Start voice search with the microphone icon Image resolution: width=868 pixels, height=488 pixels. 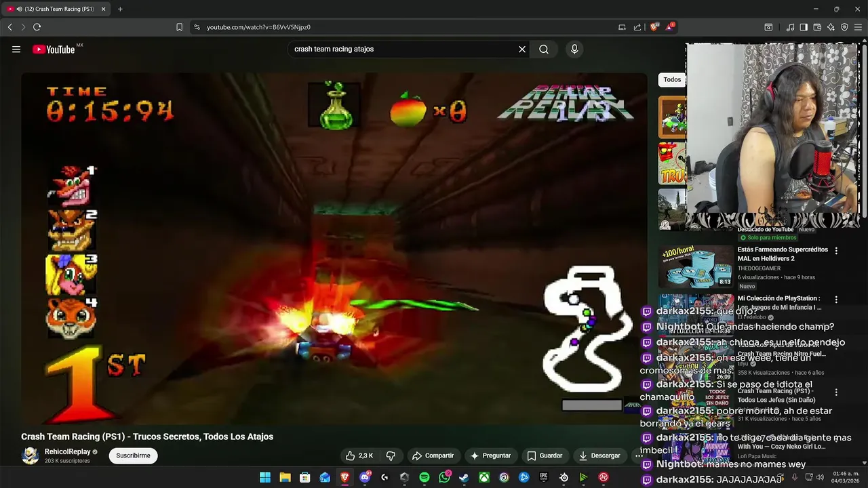(574, 49)
